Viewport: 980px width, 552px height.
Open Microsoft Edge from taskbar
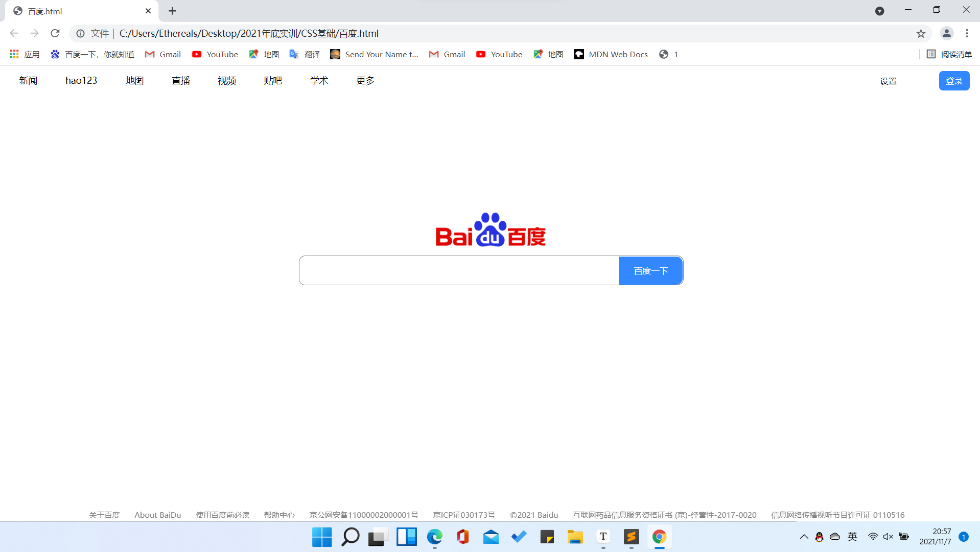point(434,537)
